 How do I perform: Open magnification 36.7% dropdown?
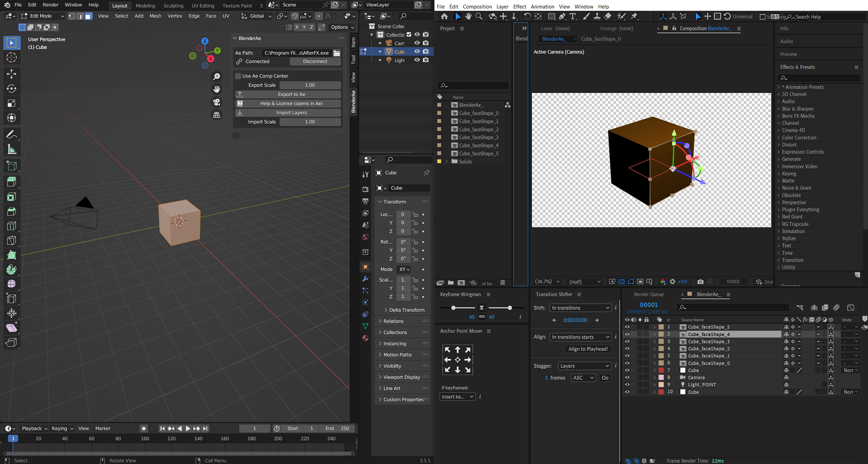(547, 281)
